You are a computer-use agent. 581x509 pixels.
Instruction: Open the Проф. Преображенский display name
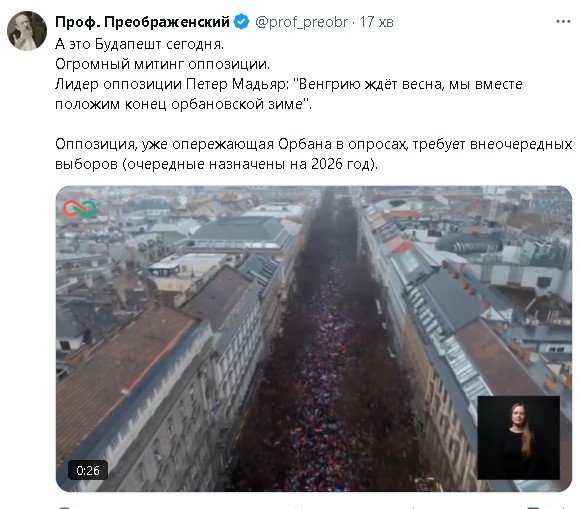[x=142, y=22]
